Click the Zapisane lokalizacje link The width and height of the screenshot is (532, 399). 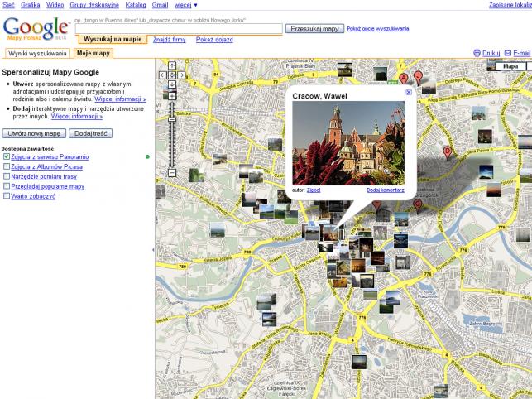[x=510, y=5]
